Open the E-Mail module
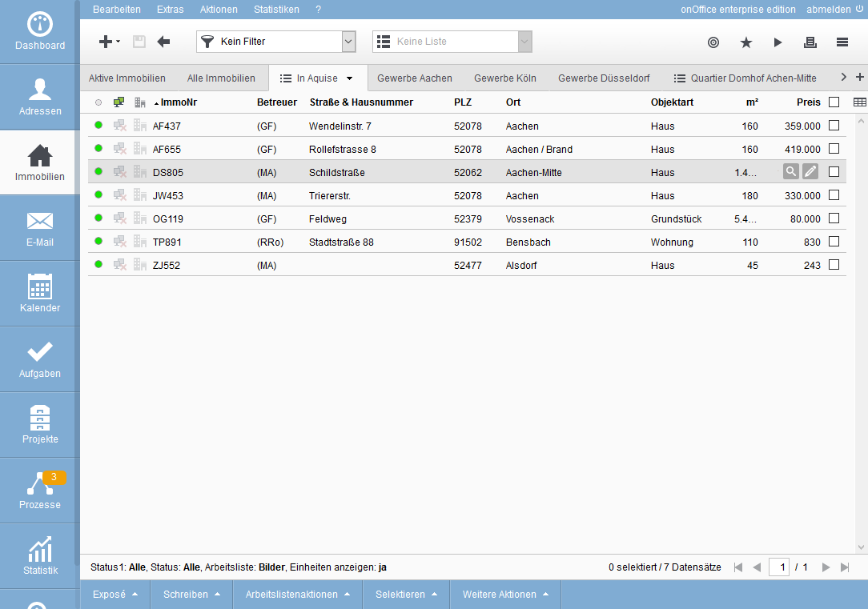Image resolution: width=868 pixels, height=609 pixels. tap(40, 228)
